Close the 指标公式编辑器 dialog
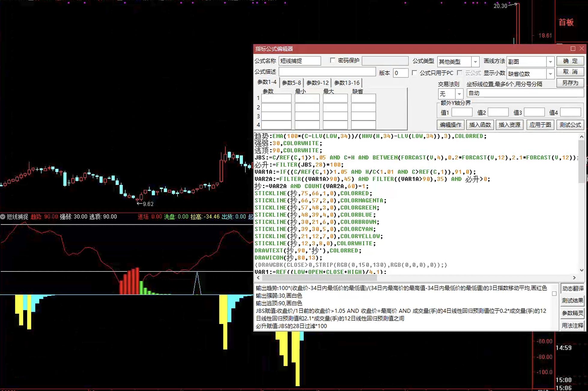Screen dimensions: 588x391 (x=582, y=49)
